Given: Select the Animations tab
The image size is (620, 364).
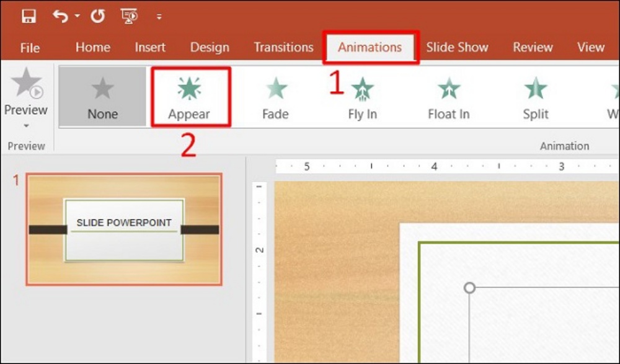Looking at the screenshot, I should (x=370, y=47).
